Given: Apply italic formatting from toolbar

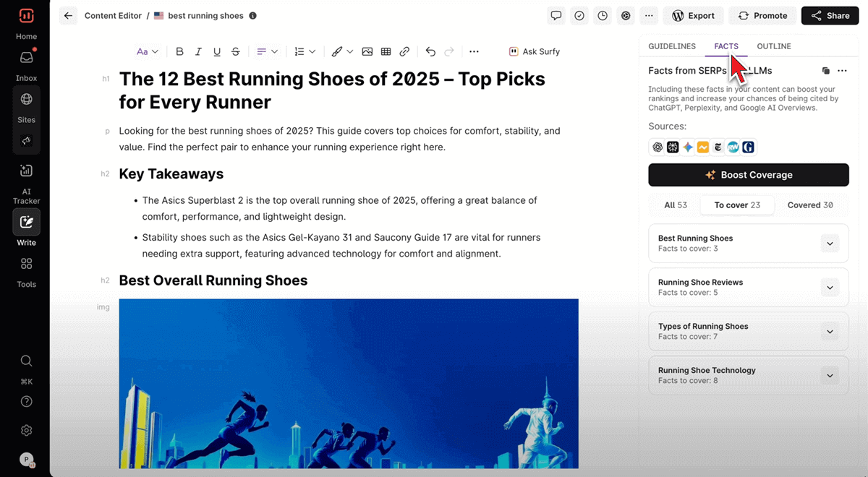Looking at the screenshot, I should [198, 51].
